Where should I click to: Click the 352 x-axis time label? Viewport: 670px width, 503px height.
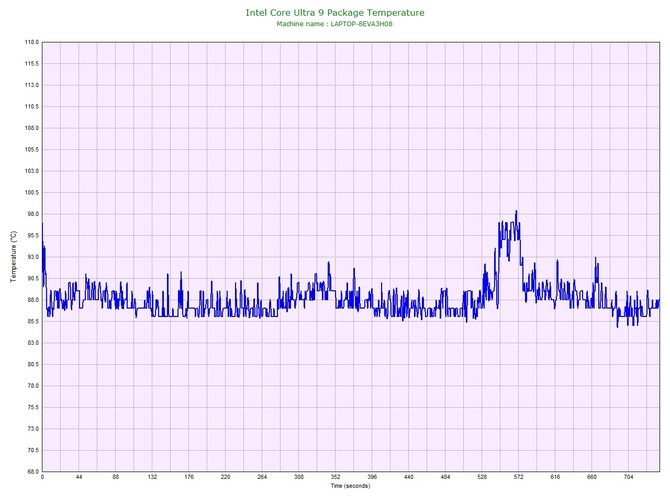(335, 477)
